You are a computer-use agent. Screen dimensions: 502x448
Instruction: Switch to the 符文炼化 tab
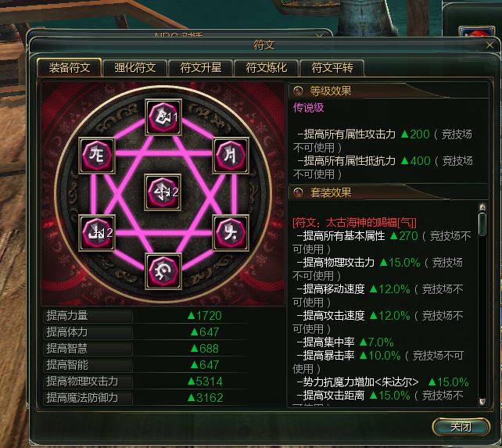click(267, 67)
